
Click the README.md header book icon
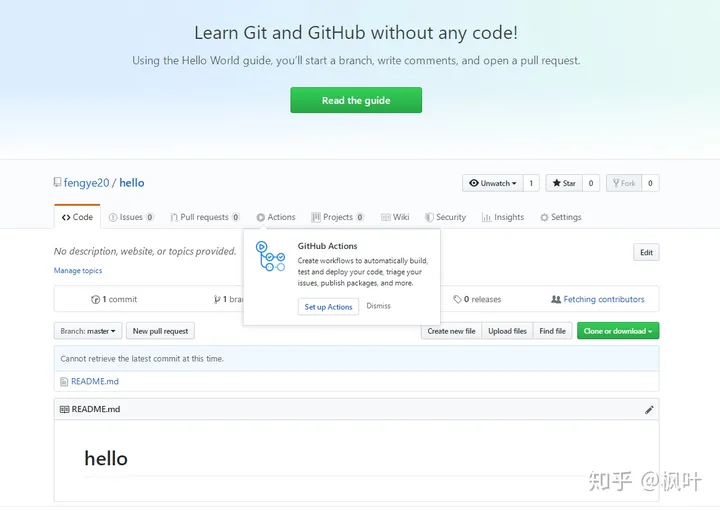tap(65, 410)
